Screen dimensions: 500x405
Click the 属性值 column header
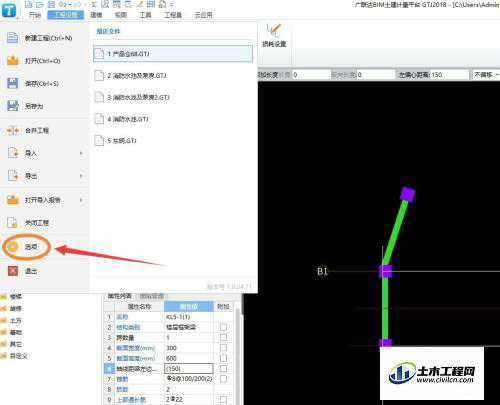[x=189, y=306]
